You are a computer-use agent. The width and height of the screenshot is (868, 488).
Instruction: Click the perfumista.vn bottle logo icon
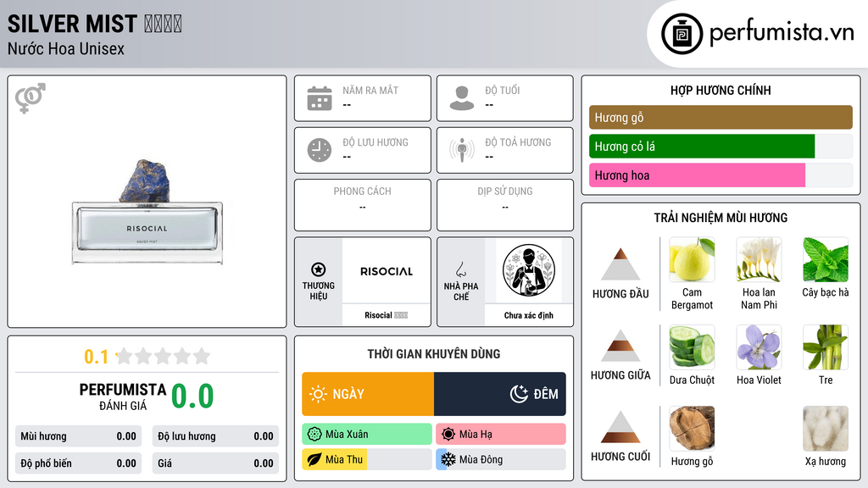pos(682,34)
